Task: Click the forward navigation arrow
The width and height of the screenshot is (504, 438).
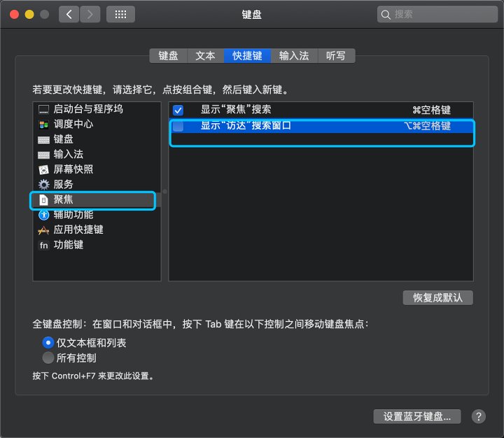Action: tap(90, 15)
